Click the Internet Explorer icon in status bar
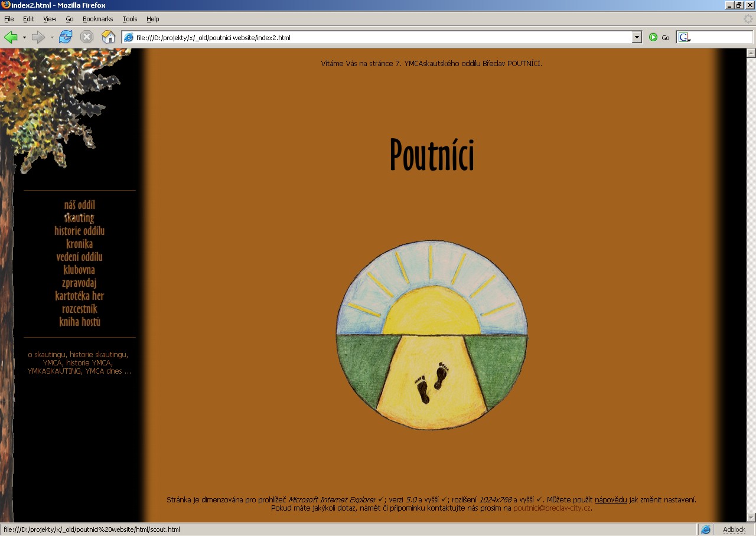This screenshot has width=756, height=536. click(x=705, y=530)
